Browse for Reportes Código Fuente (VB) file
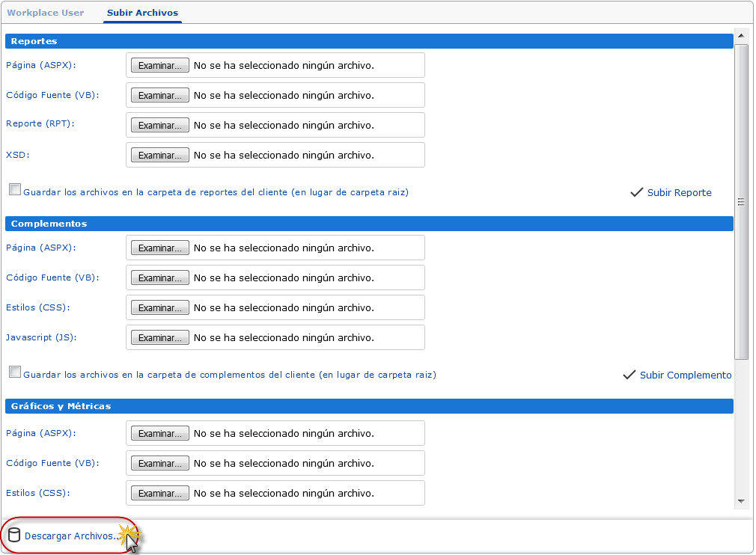Screen dimensions: 756x555 tap(159, 96)
